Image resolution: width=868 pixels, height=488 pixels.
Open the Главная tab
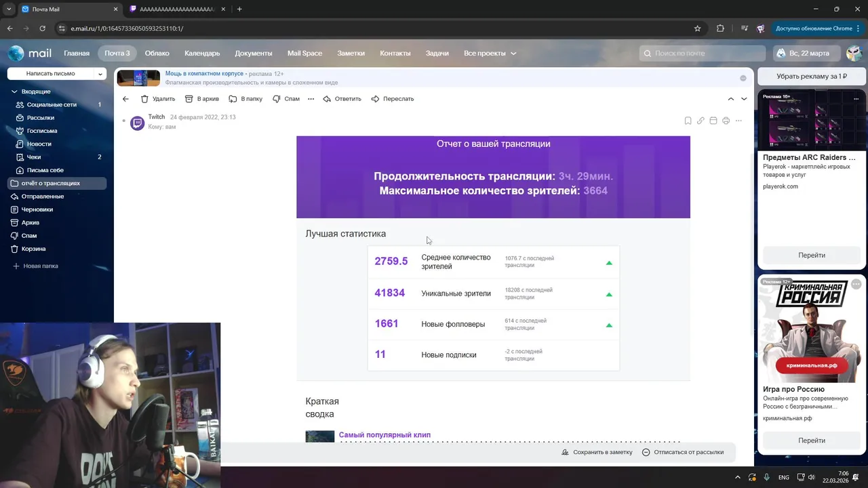coord(77,53)
